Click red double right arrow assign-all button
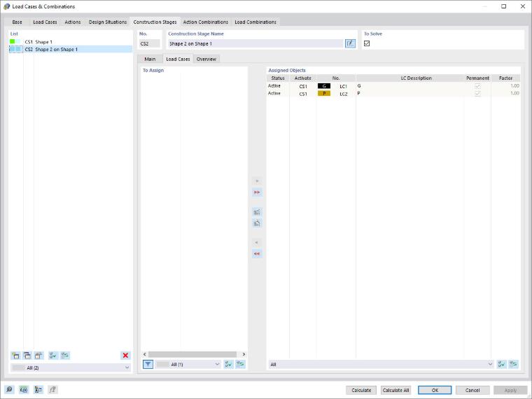 257,192
